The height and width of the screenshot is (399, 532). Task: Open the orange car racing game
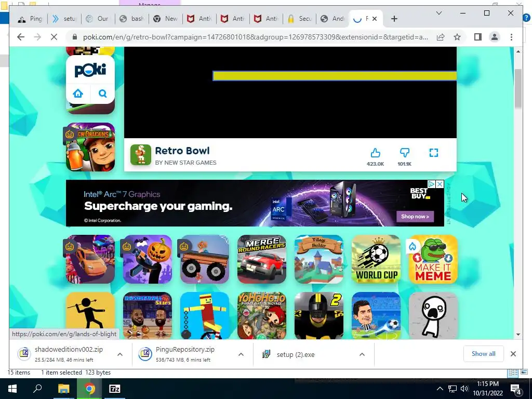pos(90,259)
